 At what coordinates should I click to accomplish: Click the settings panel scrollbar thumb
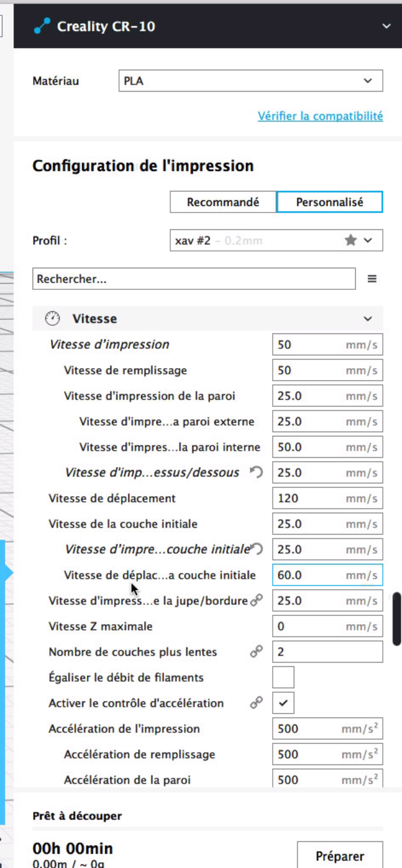click(x=397, y=618)
